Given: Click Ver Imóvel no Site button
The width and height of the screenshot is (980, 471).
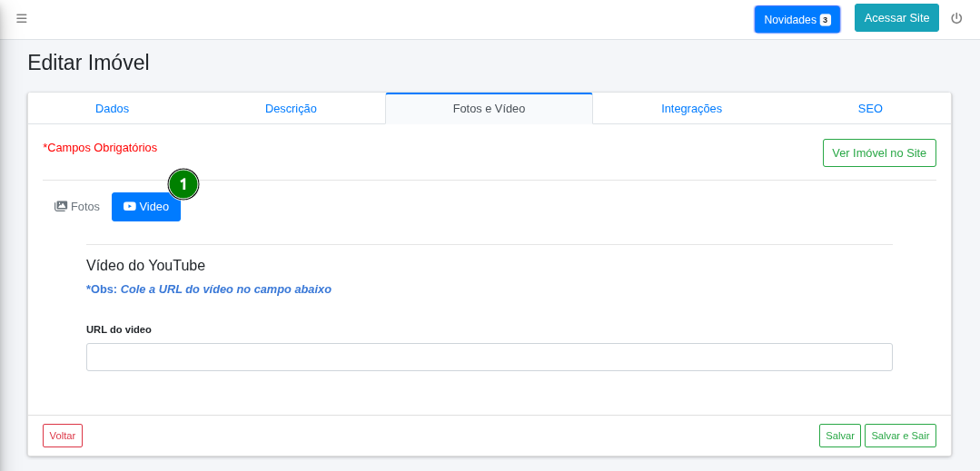Looking at the screenshot, I should [x=879, y=153].
